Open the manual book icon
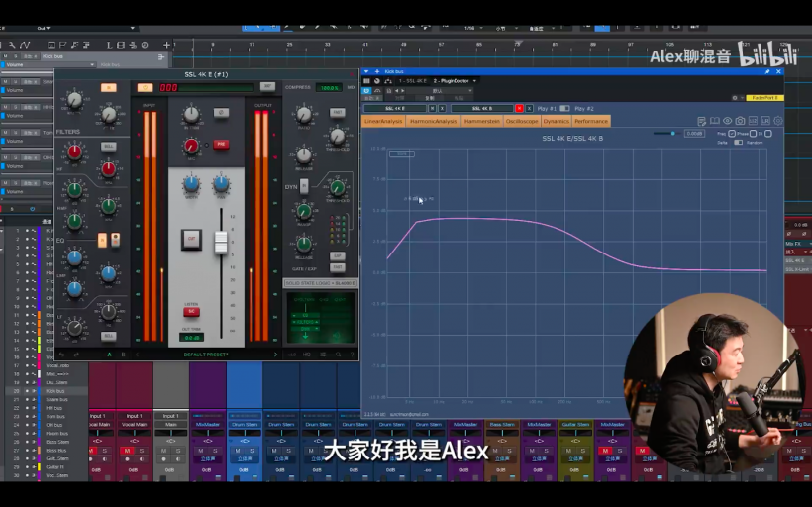This screenshot has width=812, height=507. coord(715,121)
